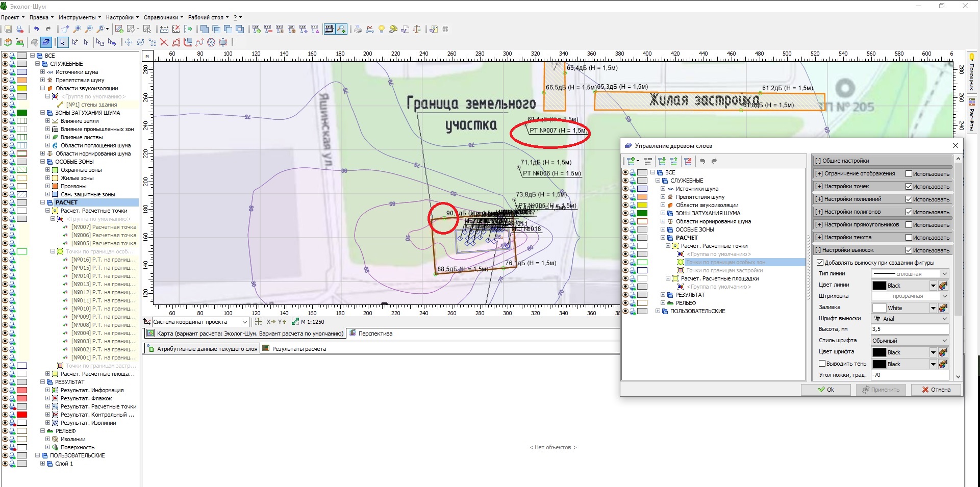Click the balance scales icon in toolbar

(417, 29)
